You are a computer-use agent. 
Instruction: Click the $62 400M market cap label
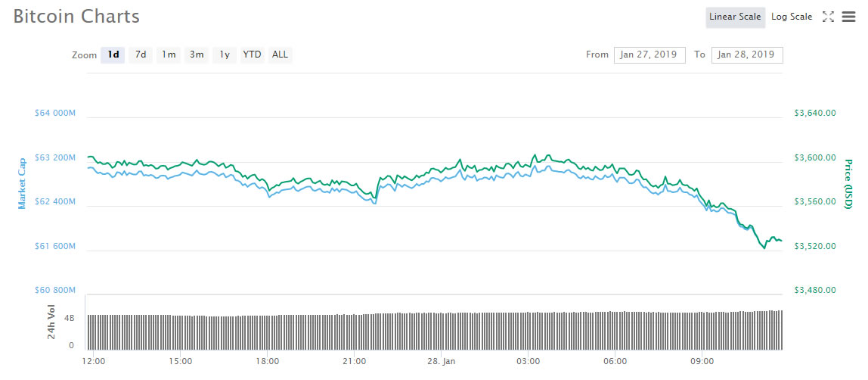click(x=54, y=201)
